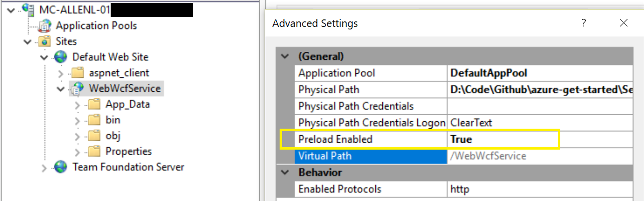
Task: Open the Advanced Settings help button
Action: click(584, 23)
